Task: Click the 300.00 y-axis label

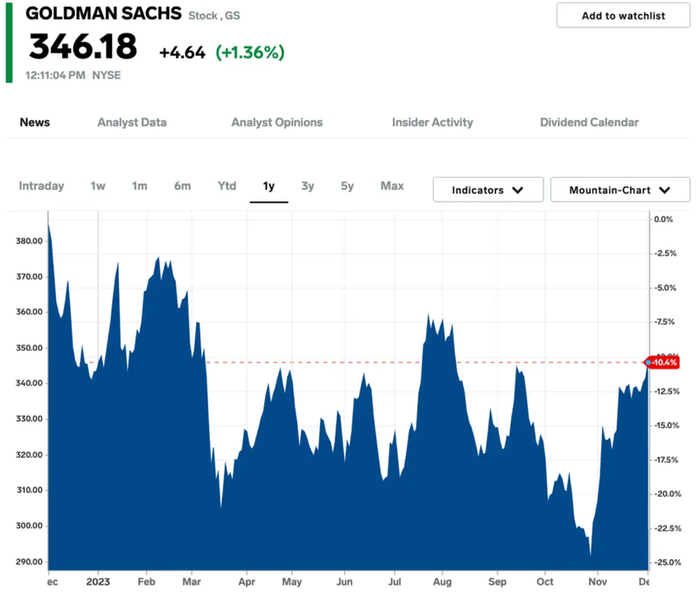Action: (x=30, y=526)
